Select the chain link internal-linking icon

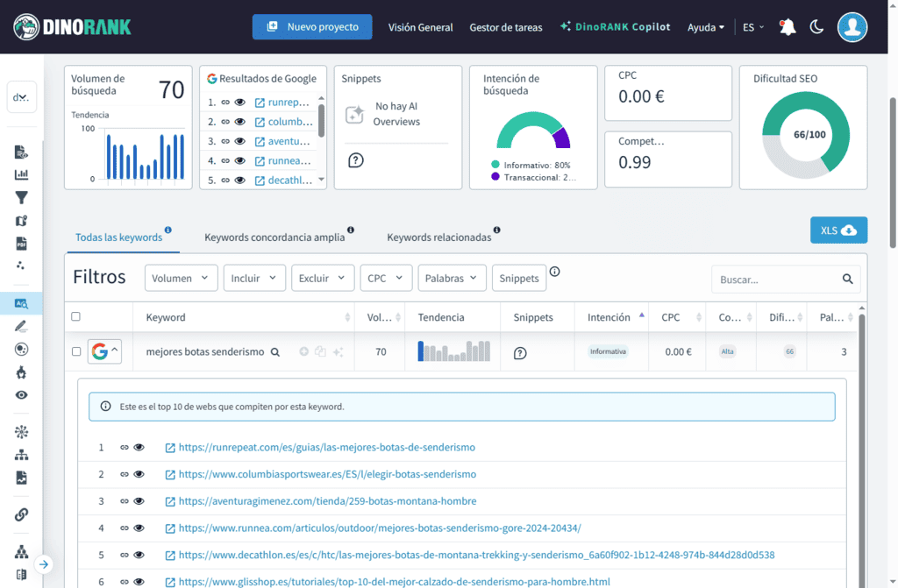[x=23, y=514]
